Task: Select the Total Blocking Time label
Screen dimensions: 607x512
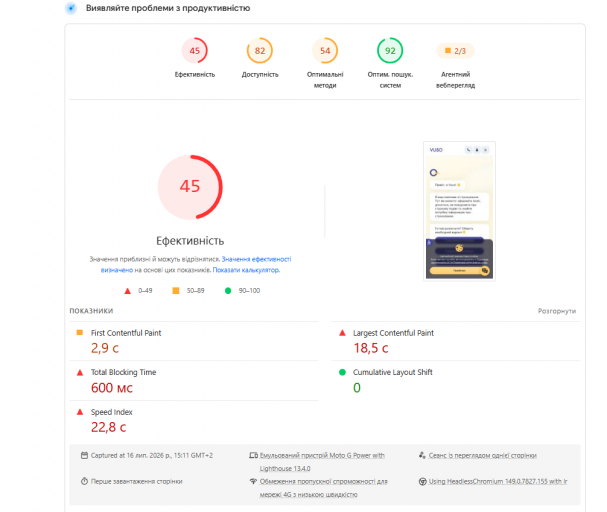Action: 123,372
